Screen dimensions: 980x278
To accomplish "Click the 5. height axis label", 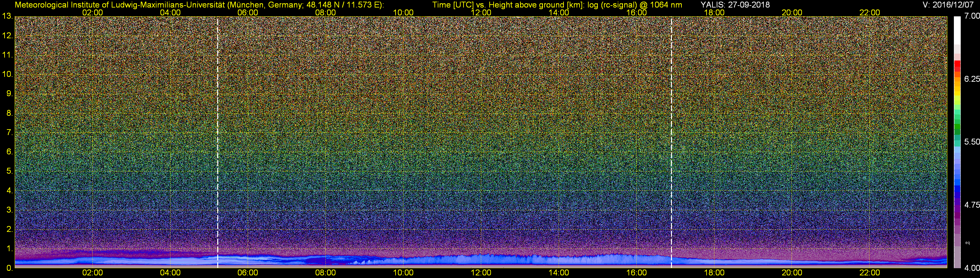I will (x=9, y=171).
